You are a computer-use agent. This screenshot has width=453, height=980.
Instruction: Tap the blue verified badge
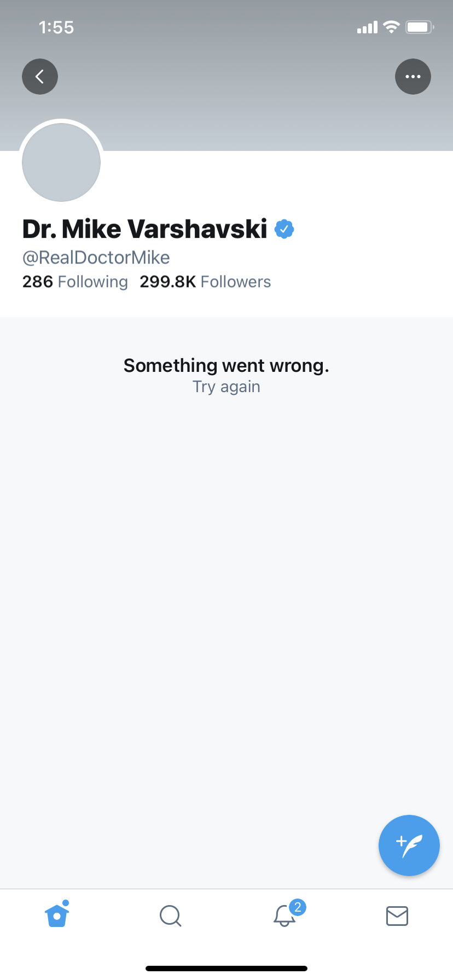[284, 229]
